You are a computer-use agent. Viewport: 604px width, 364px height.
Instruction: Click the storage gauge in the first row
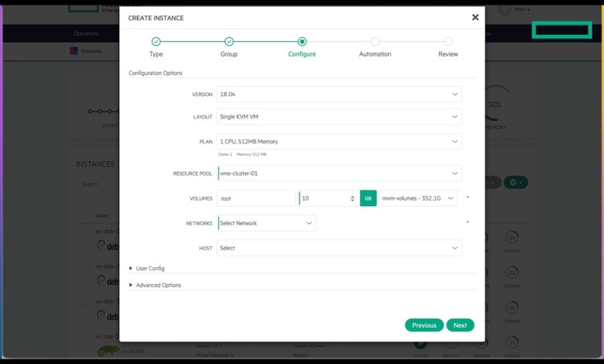point(512,238)
